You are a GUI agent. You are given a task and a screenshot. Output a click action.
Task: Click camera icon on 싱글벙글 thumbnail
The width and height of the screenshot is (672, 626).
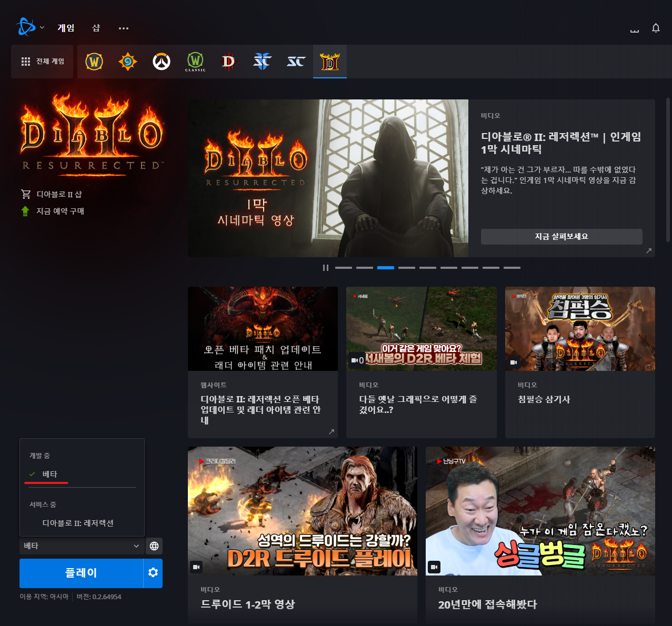(x=434, y=567)
